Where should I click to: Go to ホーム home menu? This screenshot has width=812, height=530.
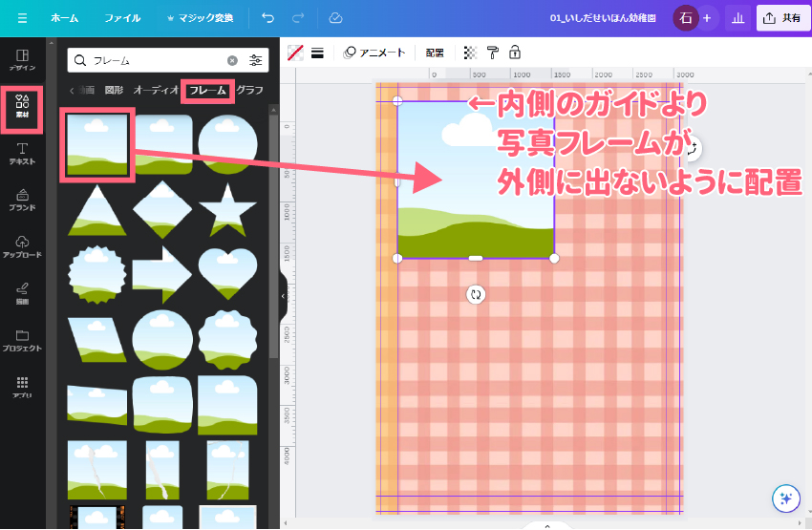(x=65, y=18)
